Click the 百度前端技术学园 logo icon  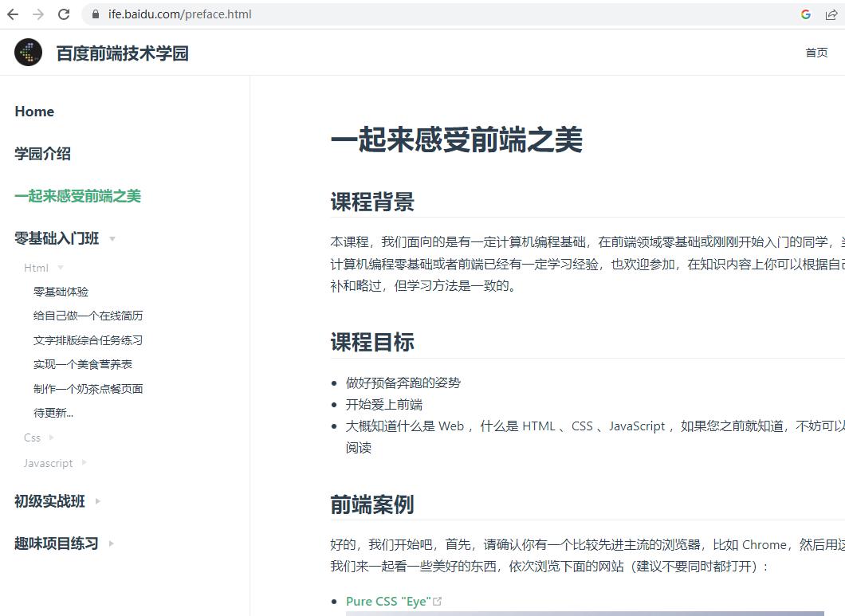coord(28,53)
